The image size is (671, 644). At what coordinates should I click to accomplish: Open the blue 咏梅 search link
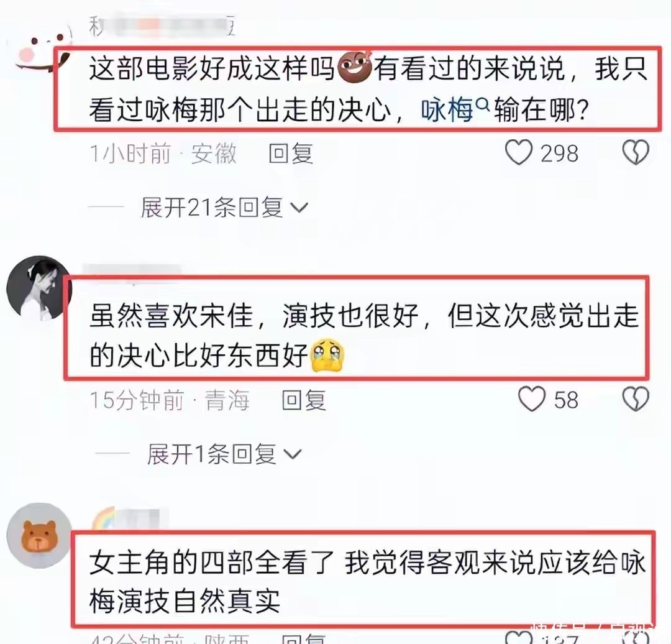447,111
